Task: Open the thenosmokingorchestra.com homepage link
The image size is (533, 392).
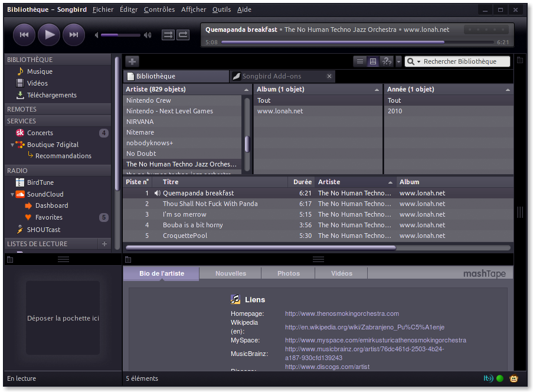Action: tap(342, 313)
